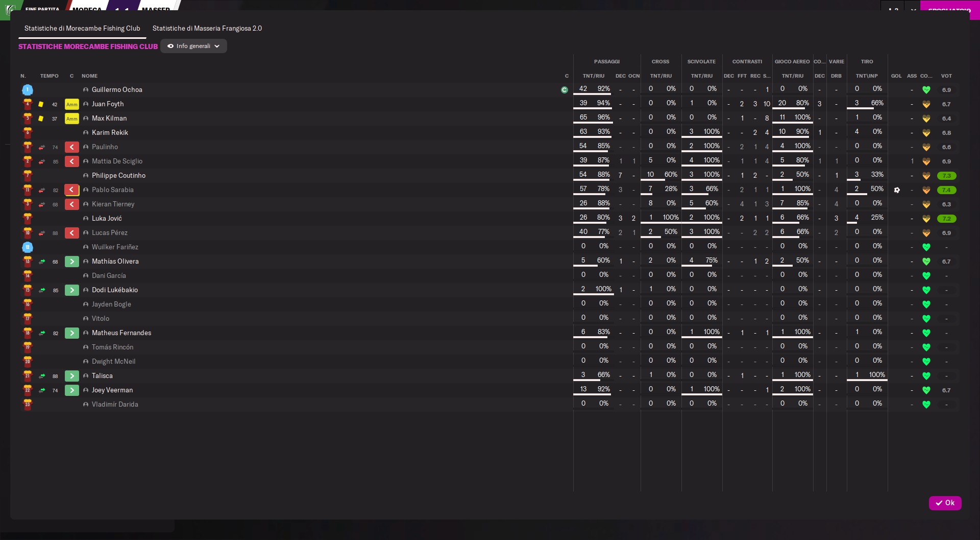Sort the table by the VOT rating column

click(946, 76)
